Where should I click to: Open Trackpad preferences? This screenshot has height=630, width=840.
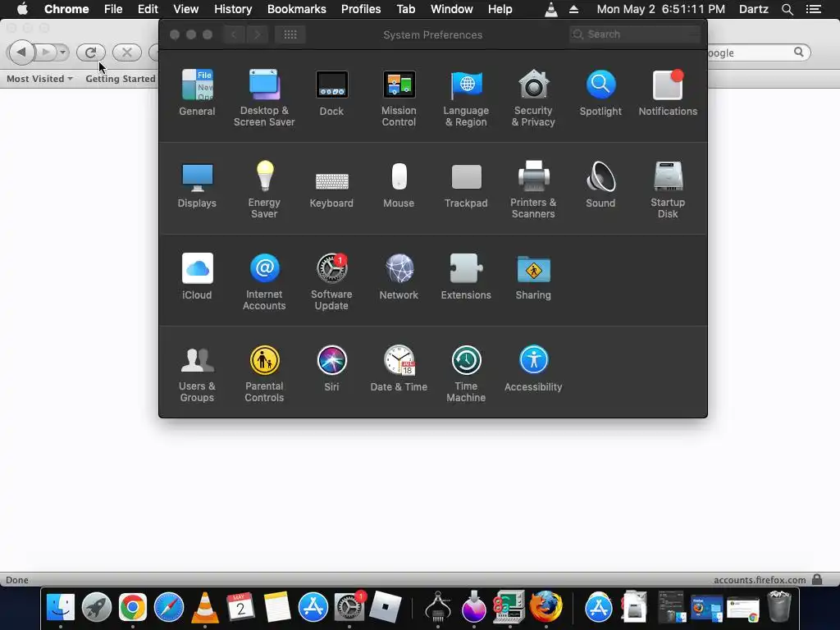click(466, 185)
